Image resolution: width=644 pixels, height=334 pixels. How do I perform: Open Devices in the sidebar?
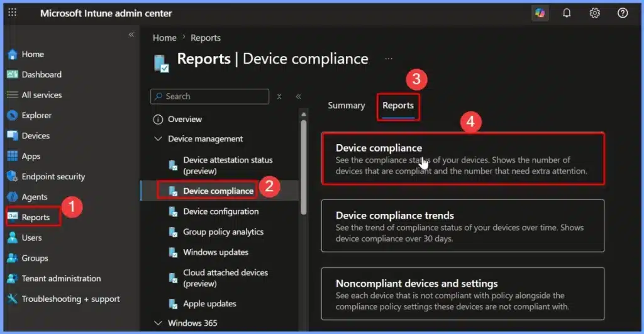point(36,136)
